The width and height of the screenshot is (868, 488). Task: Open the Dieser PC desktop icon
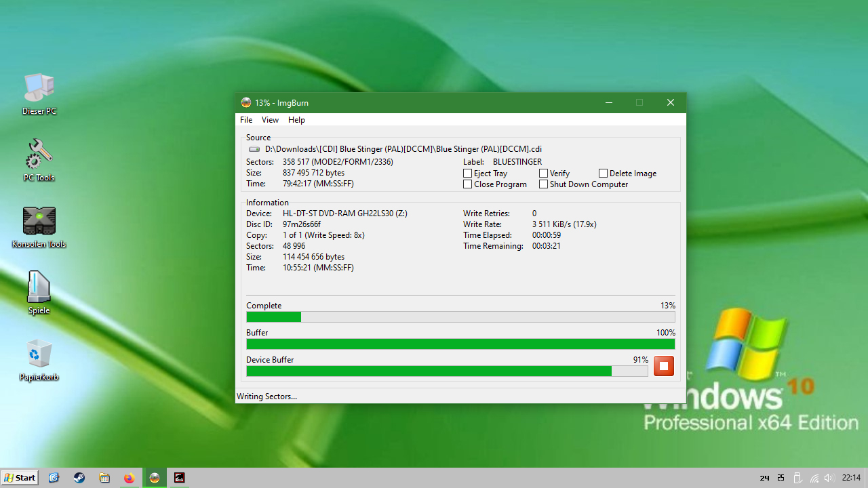[x=39, y=94]
